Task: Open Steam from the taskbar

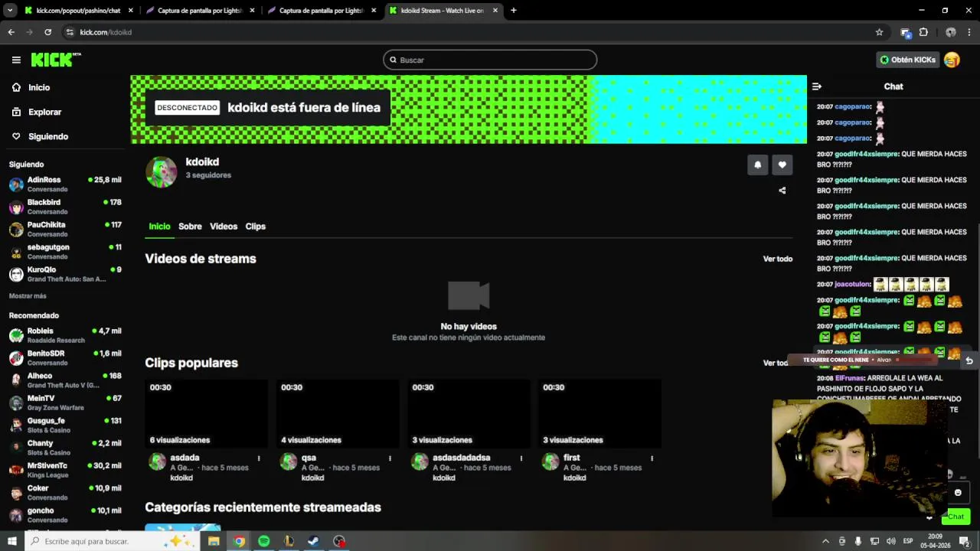Action: pos(314,541)
